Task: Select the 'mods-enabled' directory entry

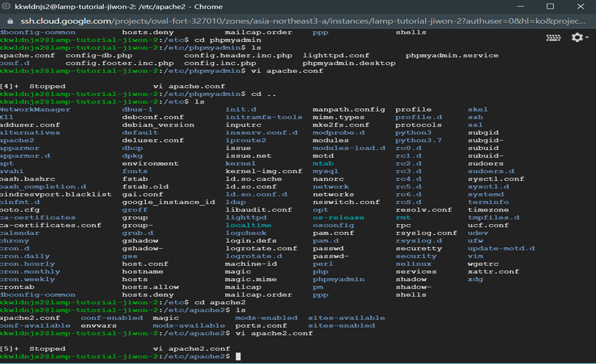Action: pyautogui.click(x=266, y=318)
